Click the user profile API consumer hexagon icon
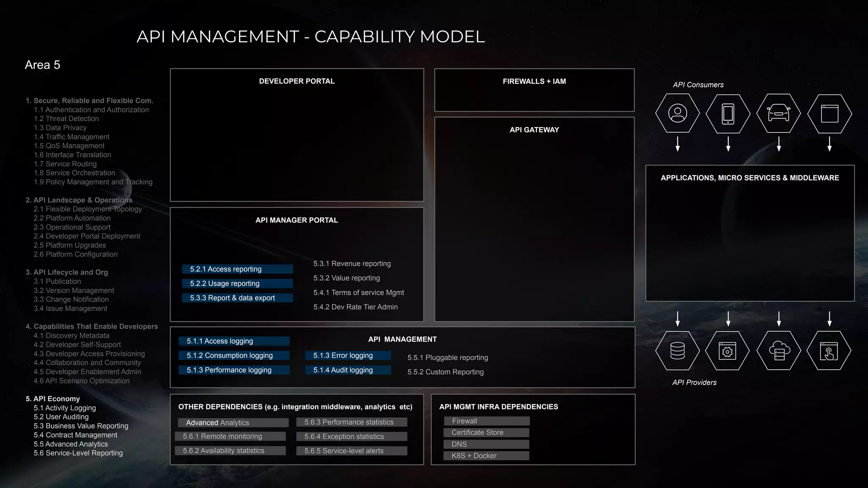This screenshot has height=488, width=868. 677,114
